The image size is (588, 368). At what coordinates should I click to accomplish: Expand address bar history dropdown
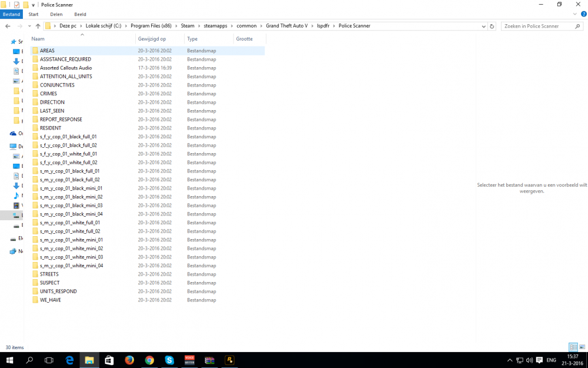click(483, 26)
